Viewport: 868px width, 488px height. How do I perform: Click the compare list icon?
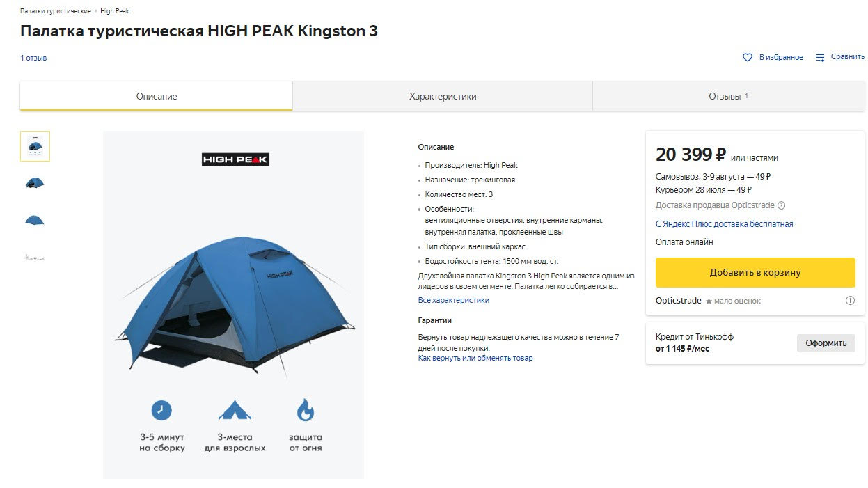point(820,58)
